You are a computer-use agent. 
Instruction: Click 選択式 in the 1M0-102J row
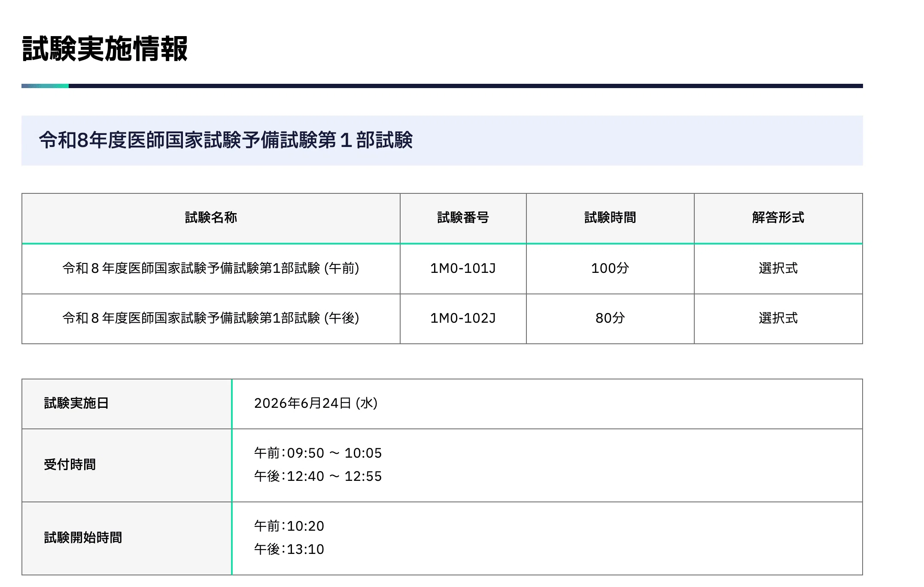pyautogui.click(x=778, y=318)
